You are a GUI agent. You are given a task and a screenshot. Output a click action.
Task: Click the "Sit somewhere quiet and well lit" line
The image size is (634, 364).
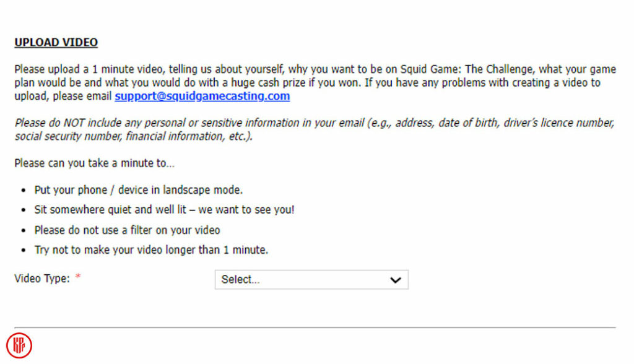click(164, 210)
